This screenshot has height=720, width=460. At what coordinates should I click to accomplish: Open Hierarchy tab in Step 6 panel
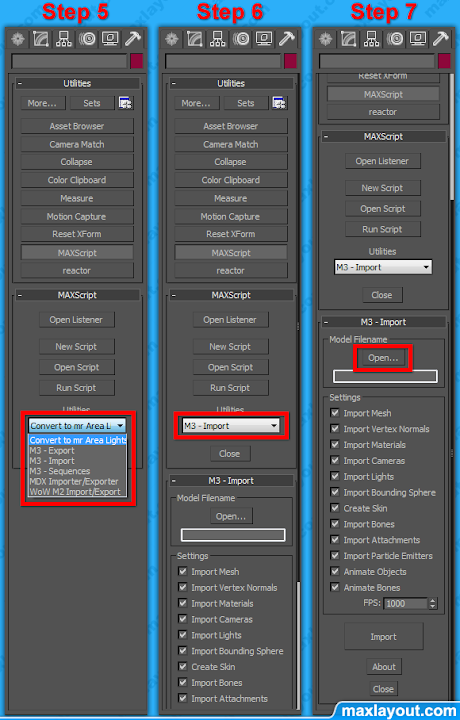coord(218,39)
